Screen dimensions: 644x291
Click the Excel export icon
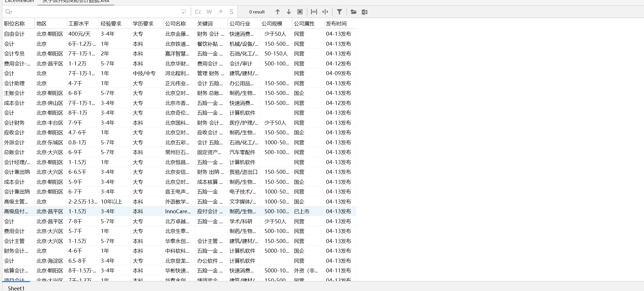pos(364,12)
